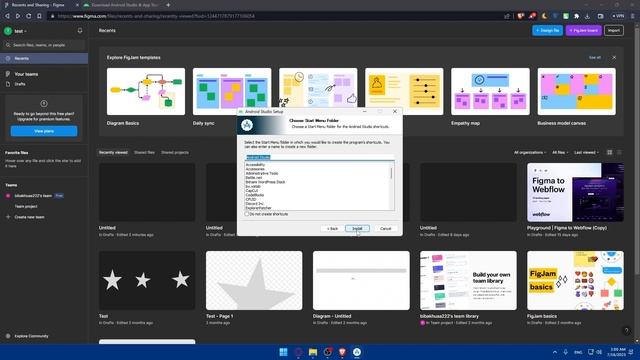Open the Windows Start menu
Viewport: 640px width, 360px height.
[x=283, y=352]
